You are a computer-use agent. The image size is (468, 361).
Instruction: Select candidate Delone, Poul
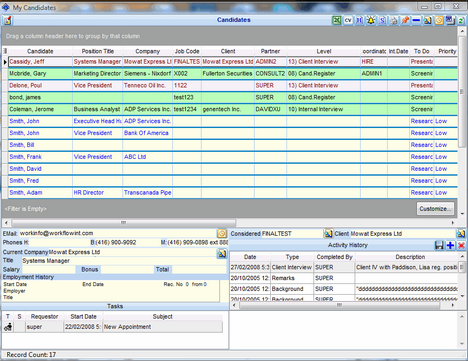click(26, 86)
